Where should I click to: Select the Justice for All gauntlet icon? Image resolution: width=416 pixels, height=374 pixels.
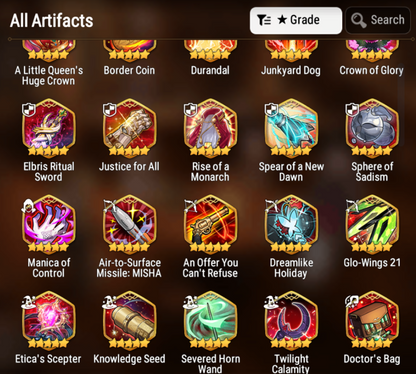pyautogui.click(x=130, y=128)
